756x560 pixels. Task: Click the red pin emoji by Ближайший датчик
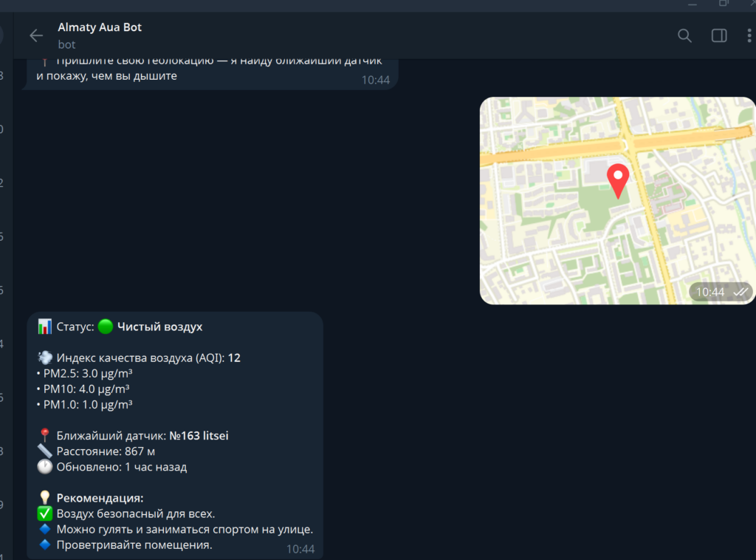tap(44, 436)
